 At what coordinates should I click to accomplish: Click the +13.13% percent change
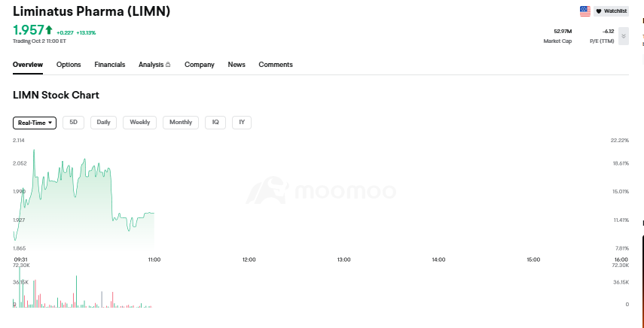(x=86, y=33)
